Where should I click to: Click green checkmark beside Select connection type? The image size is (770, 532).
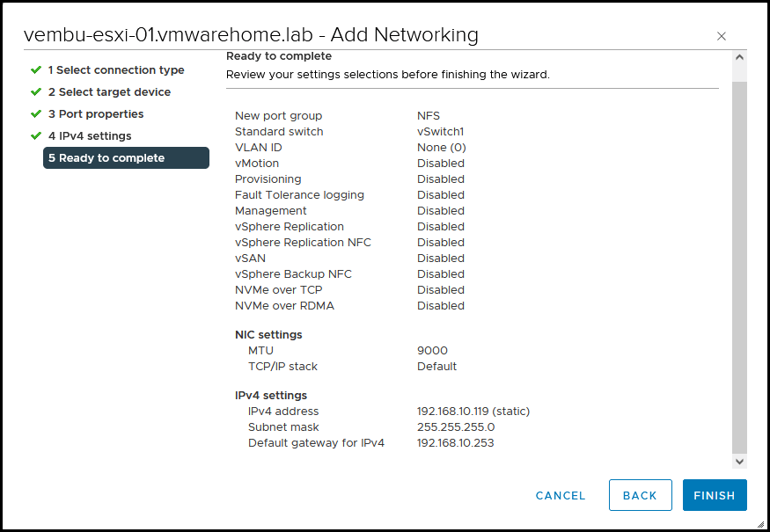coord(36,69)
